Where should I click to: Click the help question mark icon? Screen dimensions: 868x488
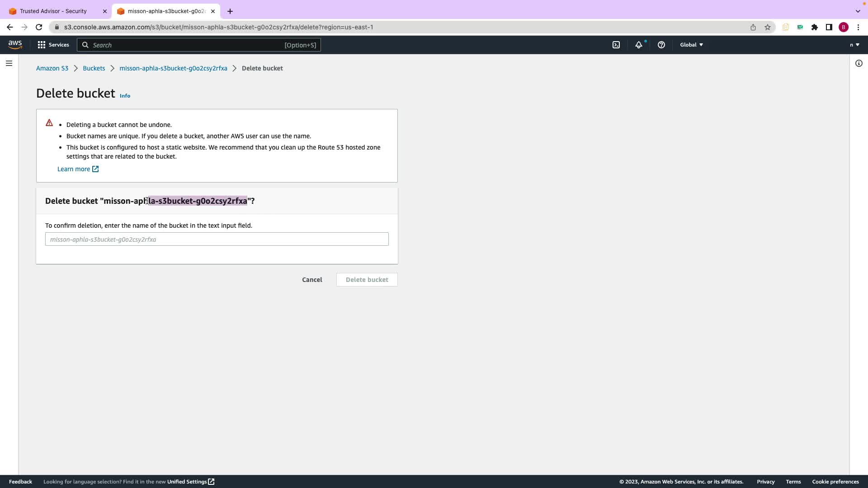(661, 45)
